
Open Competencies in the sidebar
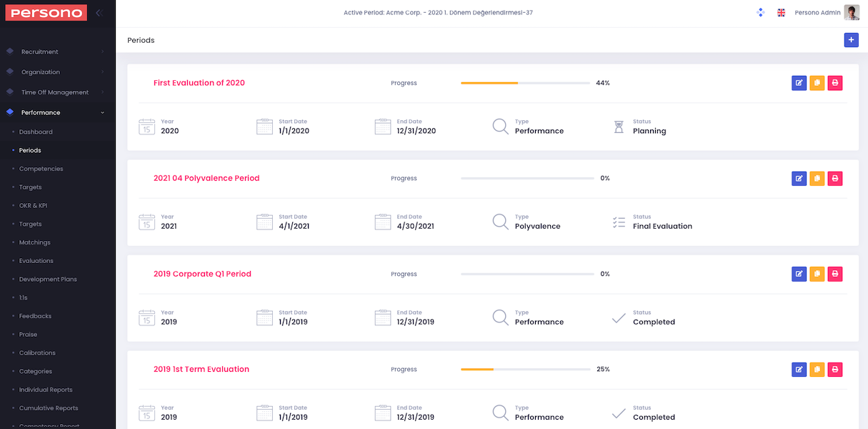pyautogui.click(x=41, y=169)
